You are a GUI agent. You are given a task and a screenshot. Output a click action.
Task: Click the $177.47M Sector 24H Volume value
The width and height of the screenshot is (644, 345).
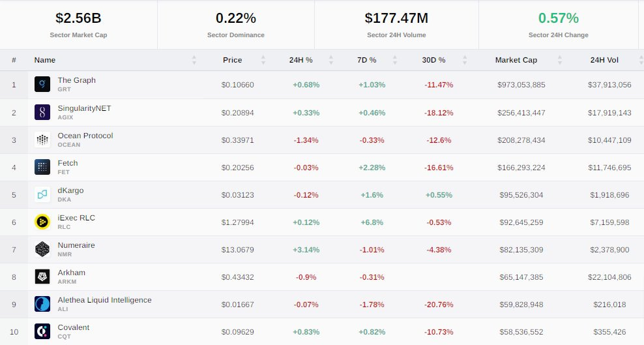396,18
